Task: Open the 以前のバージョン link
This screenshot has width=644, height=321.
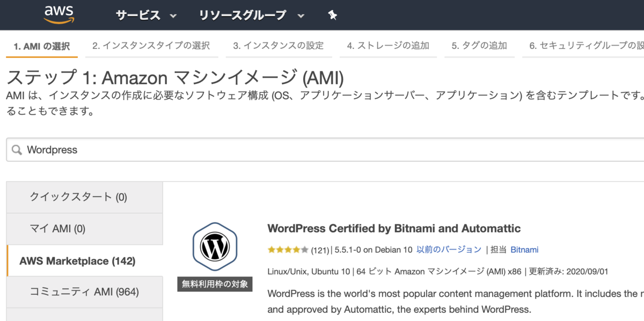Action: click(x=449, y=250)
